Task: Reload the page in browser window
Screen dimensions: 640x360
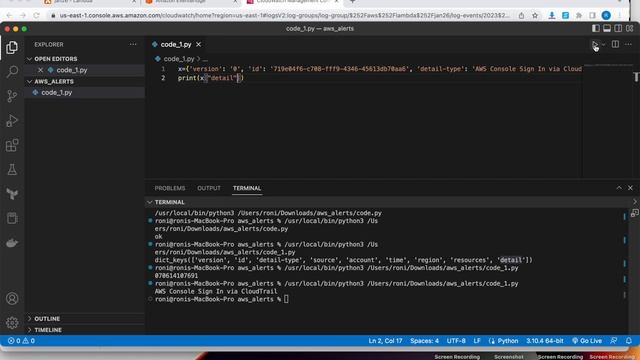Action: 36,16
